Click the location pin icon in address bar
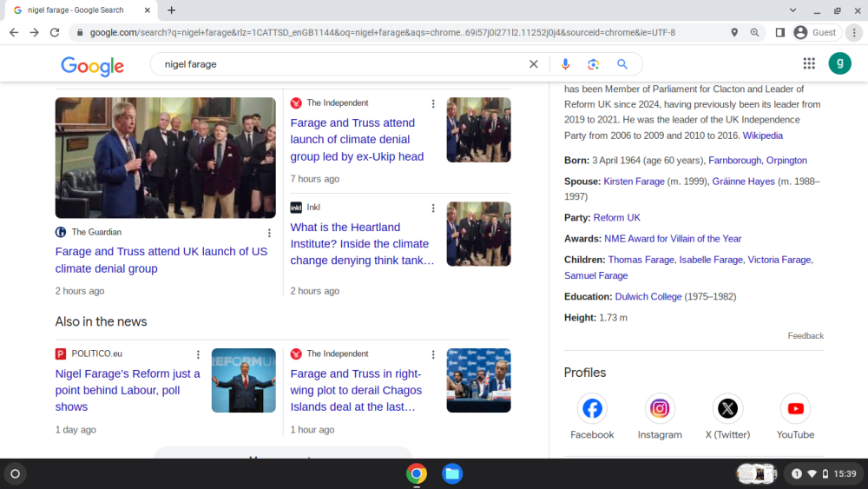 pyautogui.click(x=734, y=33)
